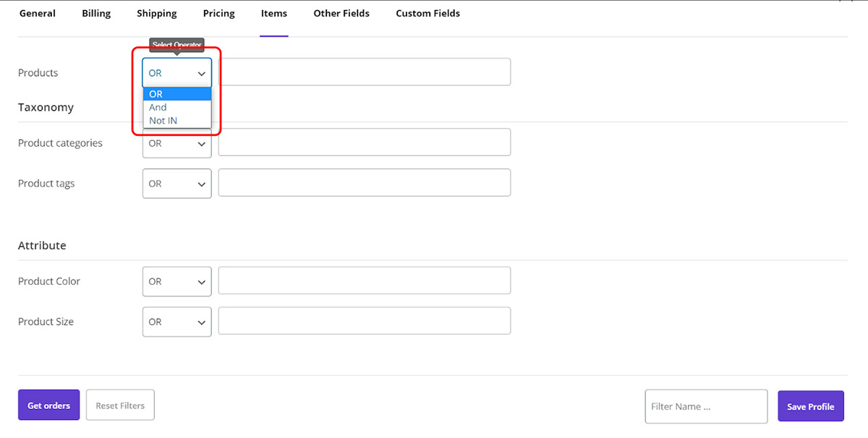Screen dimensions: 868x438
Task: Click the Save Profile button
Action: coord(810,406)
